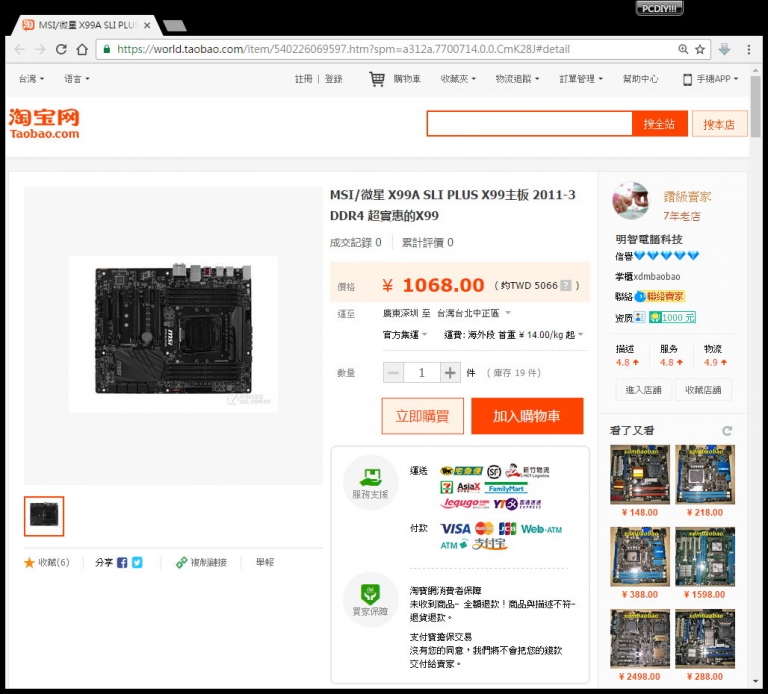Image resolution: width=768 pixels, height=694 pixels.
Task: Expand the 訂單管理 order menu
Action: (581, 78)
